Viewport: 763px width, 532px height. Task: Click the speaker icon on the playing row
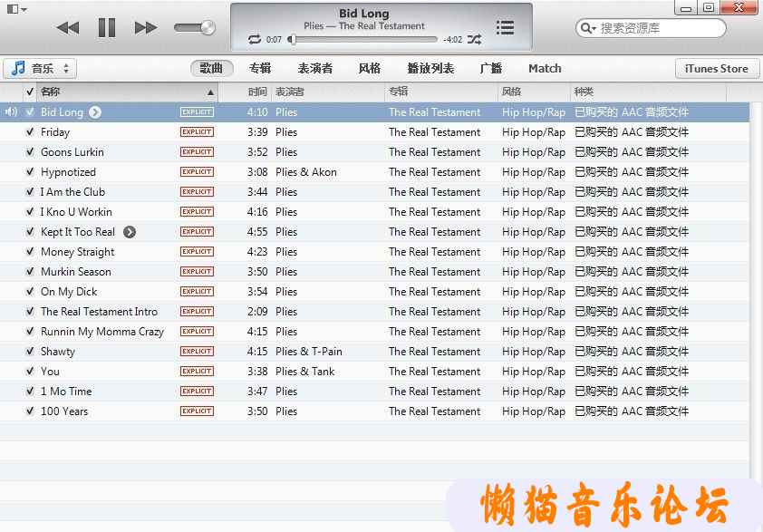(11, 112)
